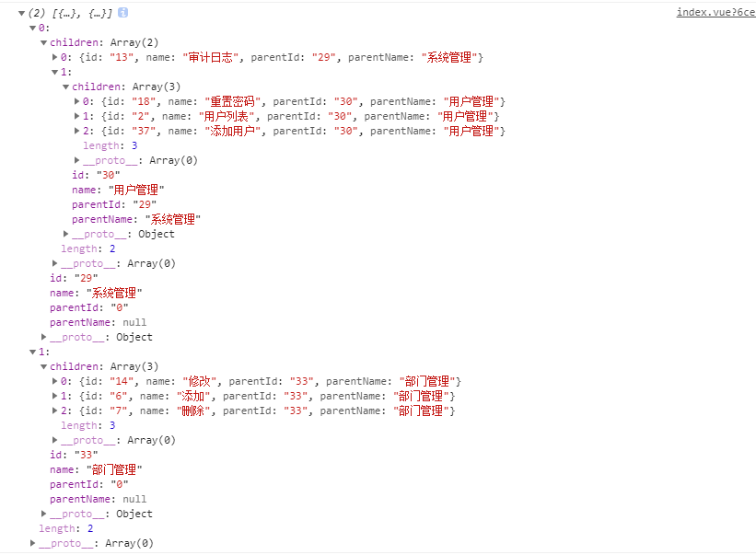Expand the 审计日志 object entry
This screenshot has height=555, width=756.
tap(54, 58)
